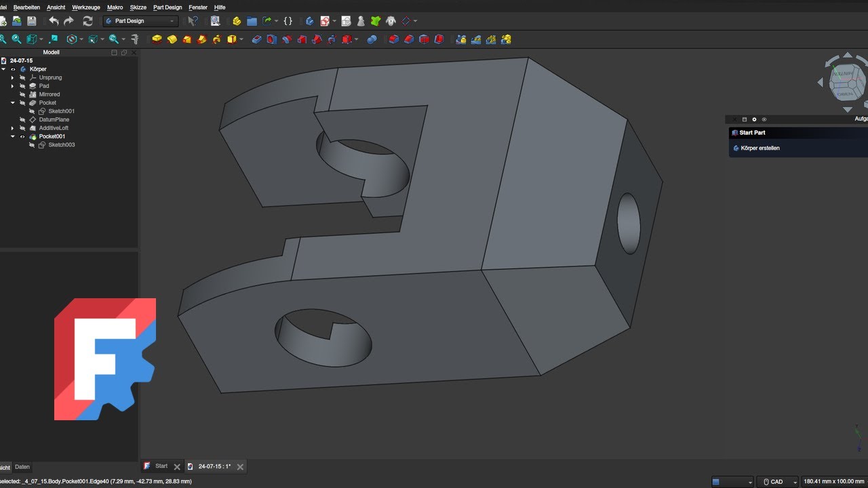The height and width of the screenshot is (488, 868).
Task: Open the Part Design workbench dropdown
Action: (x=140, y=21)
